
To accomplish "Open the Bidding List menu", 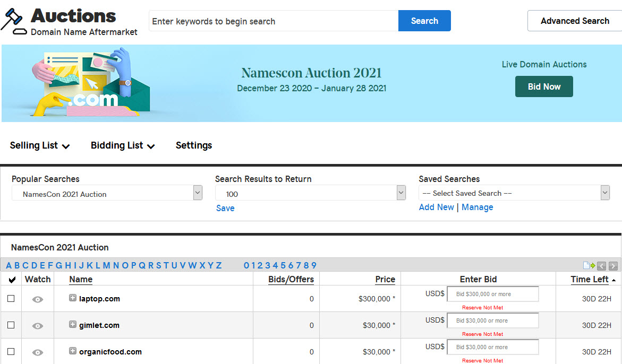I will [x=123, y=145].
